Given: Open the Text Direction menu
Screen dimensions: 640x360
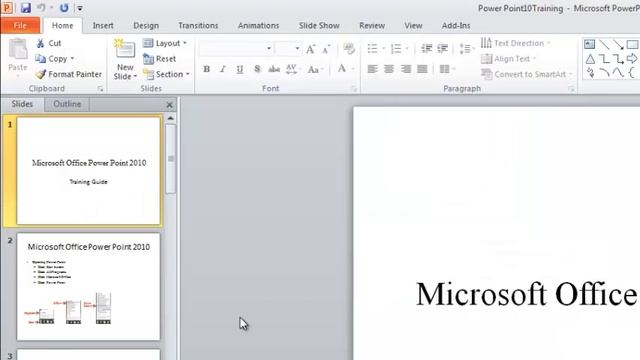Looking at the screenshot, I should click(516, 43).
